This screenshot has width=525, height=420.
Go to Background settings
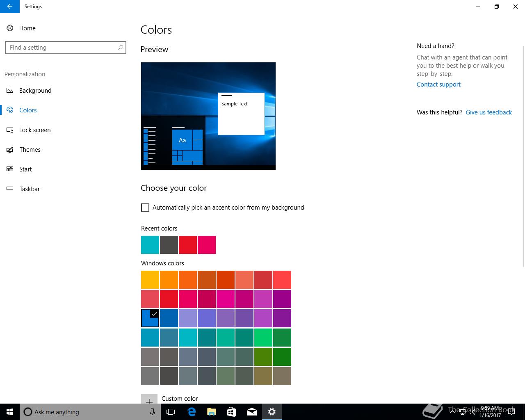35,90
